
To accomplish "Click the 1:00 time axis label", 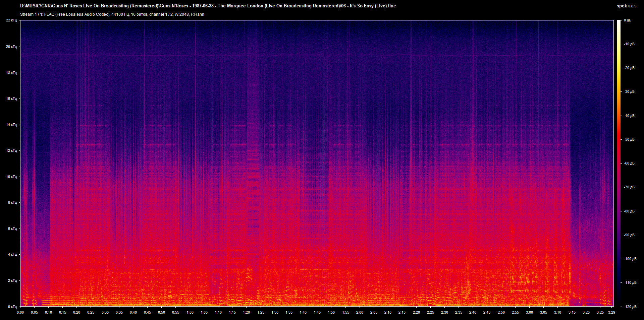I will (190, 312).
